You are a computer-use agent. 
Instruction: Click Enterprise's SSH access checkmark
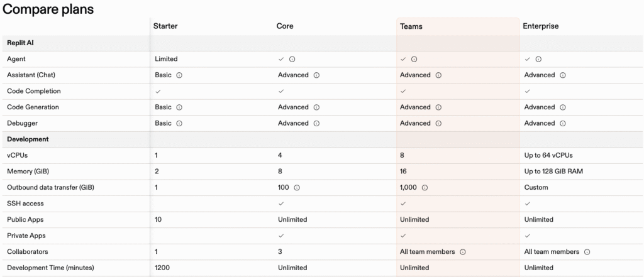pos(528,204)
